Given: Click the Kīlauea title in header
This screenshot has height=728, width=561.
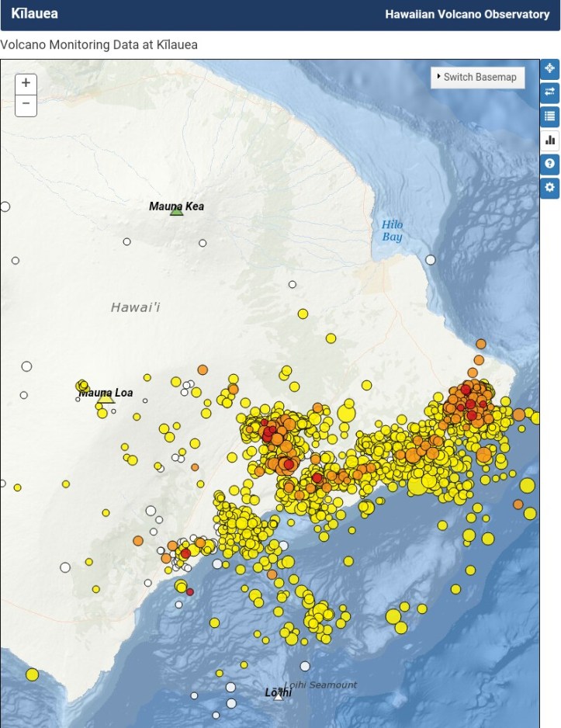Looking at the screenshot, I should click(34, 14).
